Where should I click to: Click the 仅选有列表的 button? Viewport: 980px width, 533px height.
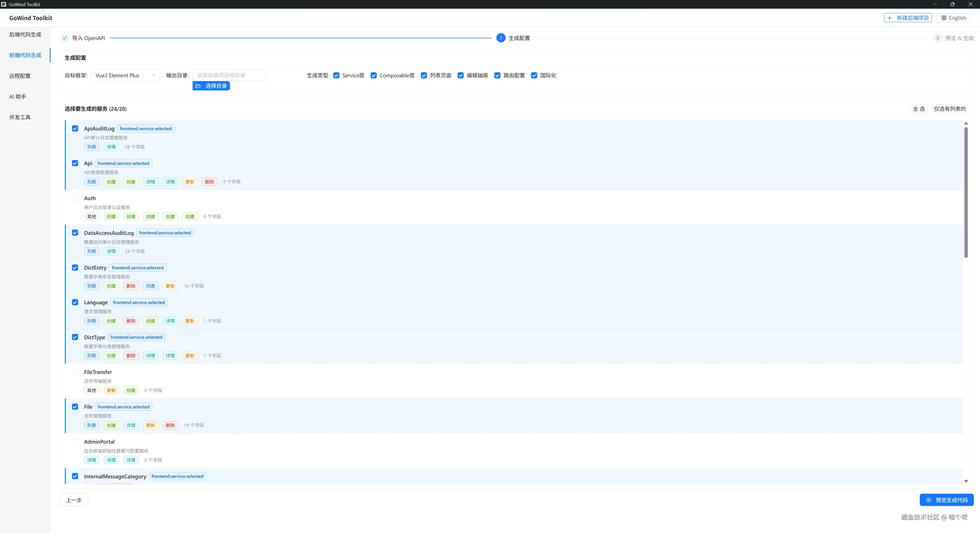point(950,109)
